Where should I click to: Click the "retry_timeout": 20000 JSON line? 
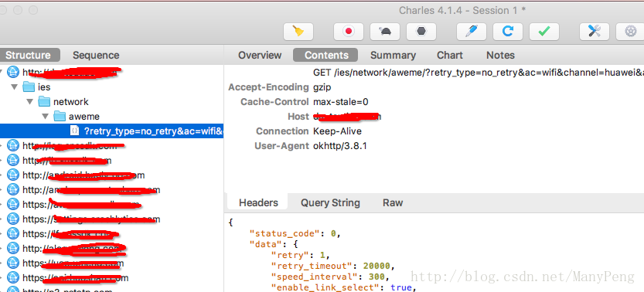coord(332,266)
